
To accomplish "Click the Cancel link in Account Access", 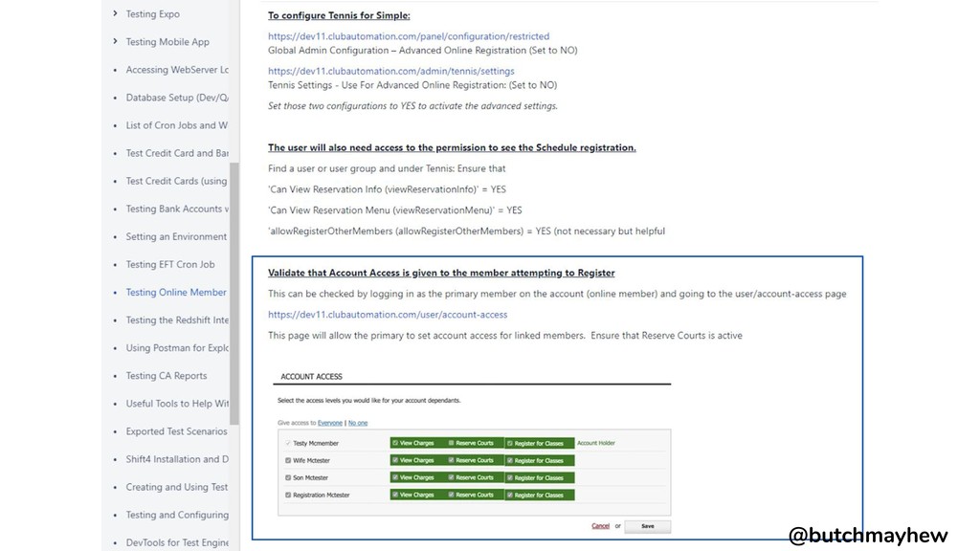I will (x=600, y=526).
